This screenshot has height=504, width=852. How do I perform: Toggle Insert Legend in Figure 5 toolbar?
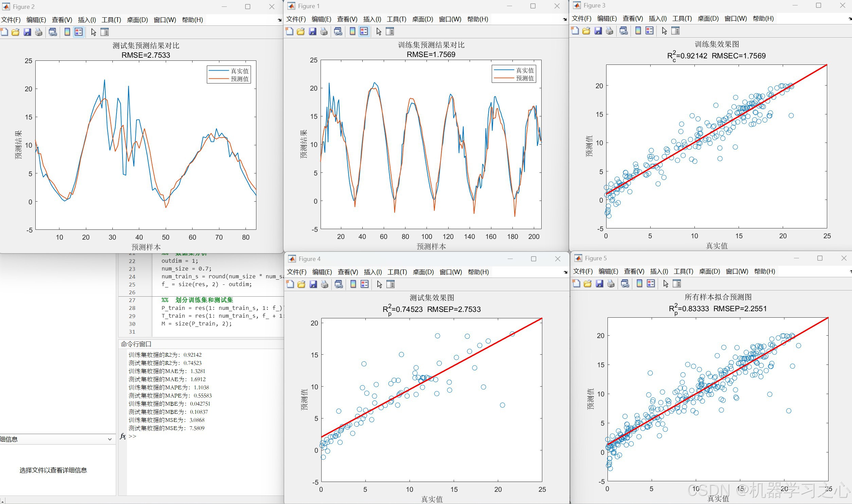pyautogui.click(x=651, y=284)
